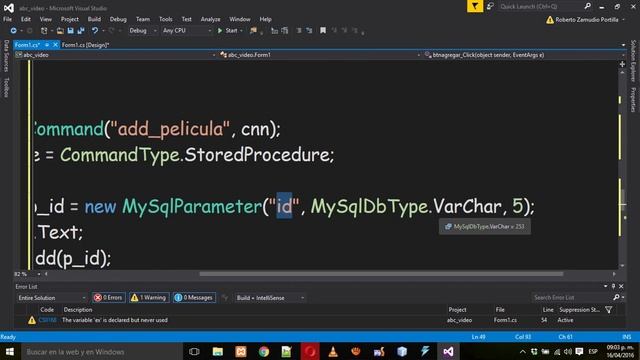Save the current file with Save icon

pos(70,31)
